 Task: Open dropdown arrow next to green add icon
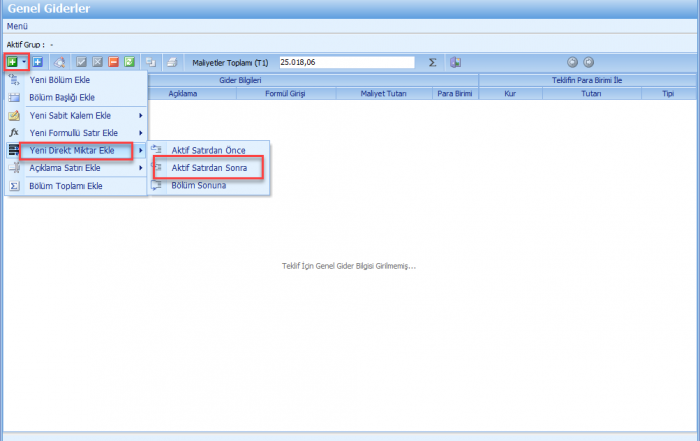(23, 62)
